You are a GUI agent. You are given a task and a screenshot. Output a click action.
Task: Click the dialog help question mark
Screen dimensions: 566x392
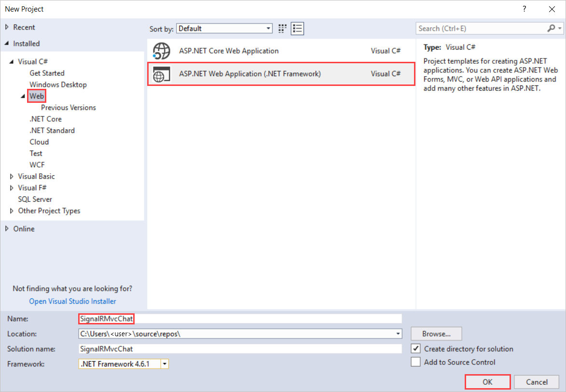click(x=524, y=9)
